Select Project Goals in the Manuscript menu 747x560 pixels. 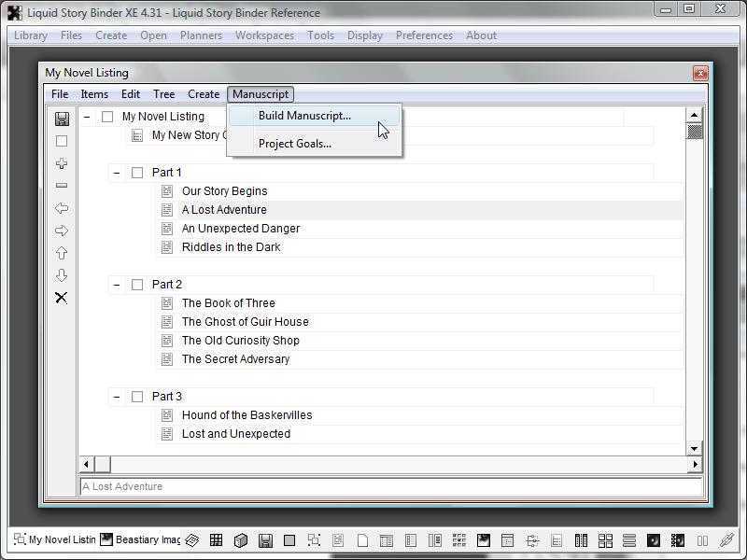(295, 144)
